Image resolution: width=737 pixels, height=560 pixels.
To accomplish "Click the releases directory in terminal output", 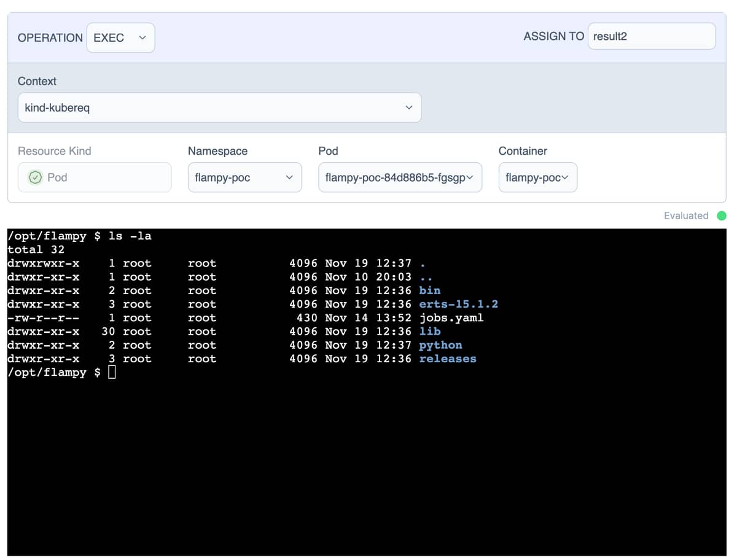I will click(447, 359).
